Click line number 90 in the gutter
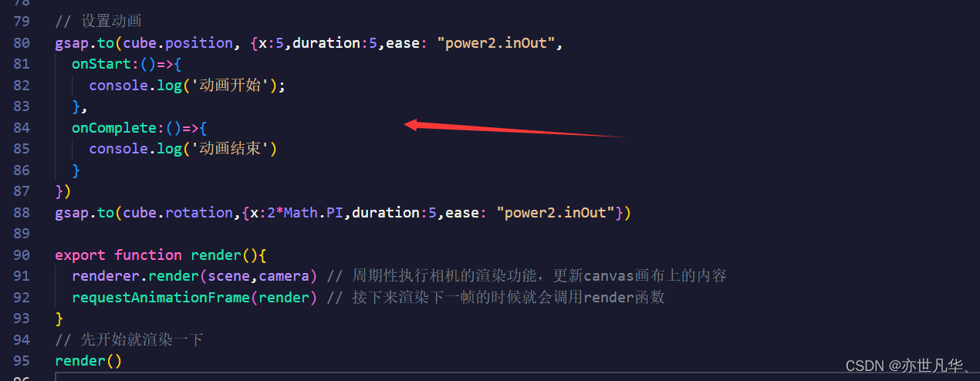980x381 pixels. (x=22, y=255)
